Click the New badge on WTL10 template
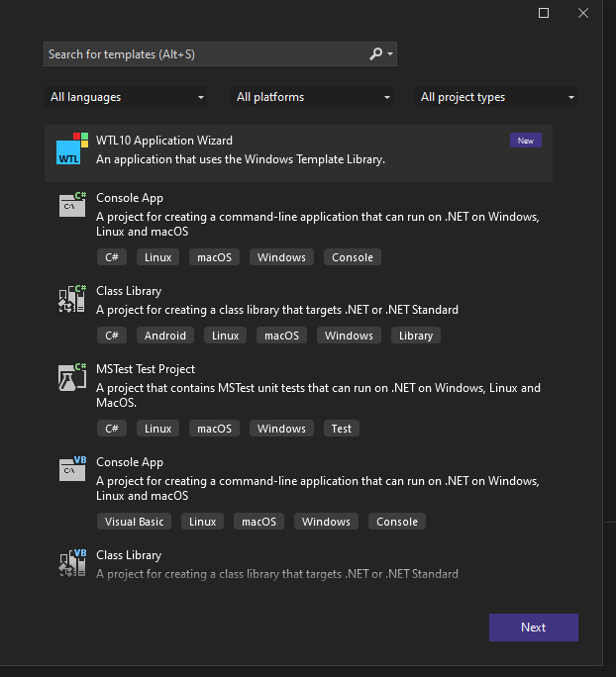 point(526,141)
